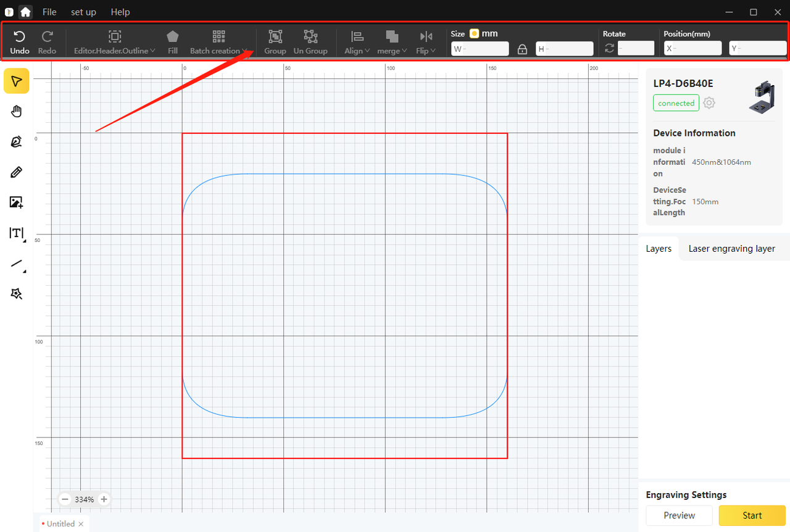Click the Group icon
This screenshot has height=532, width=790.
(x=275, y=36)
